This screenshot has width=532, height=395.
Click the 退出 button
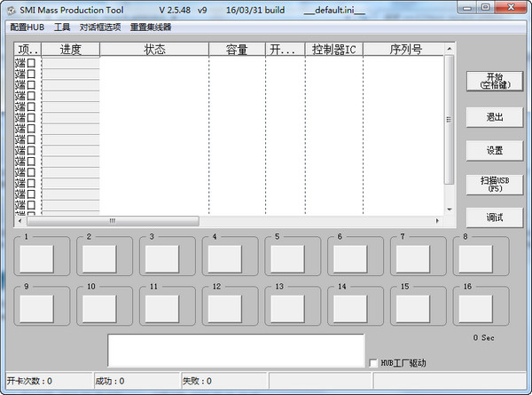point(495,117)
